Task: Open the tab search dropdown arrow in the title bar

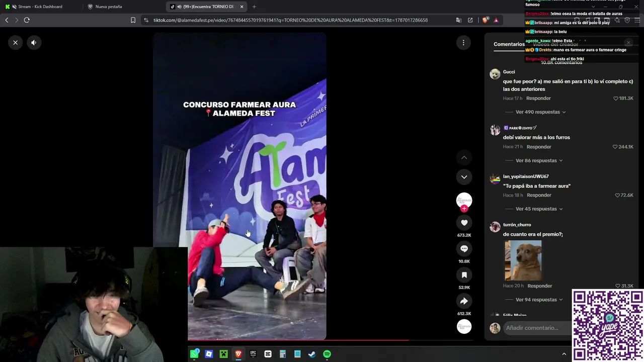Action: [593, 7]
